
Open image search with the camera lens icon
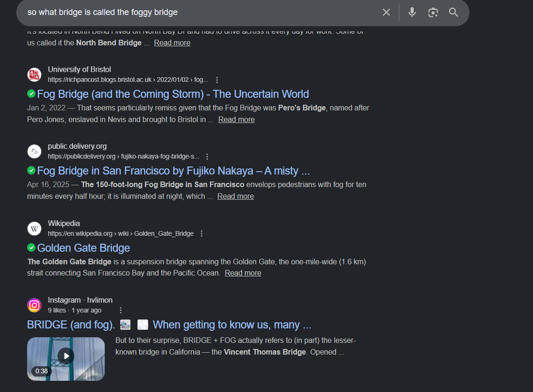(433, 13)
